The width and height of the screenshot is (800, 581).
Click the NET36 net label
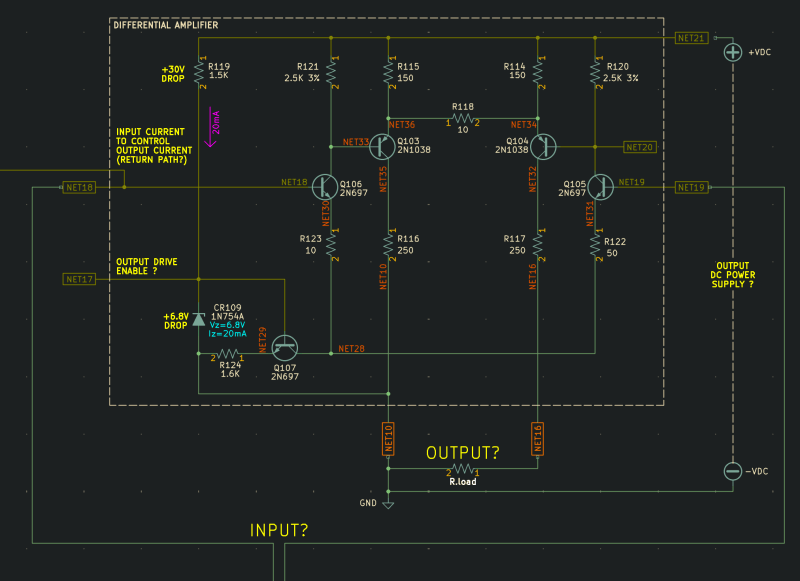pyautogui.click(x=402, y=124)
